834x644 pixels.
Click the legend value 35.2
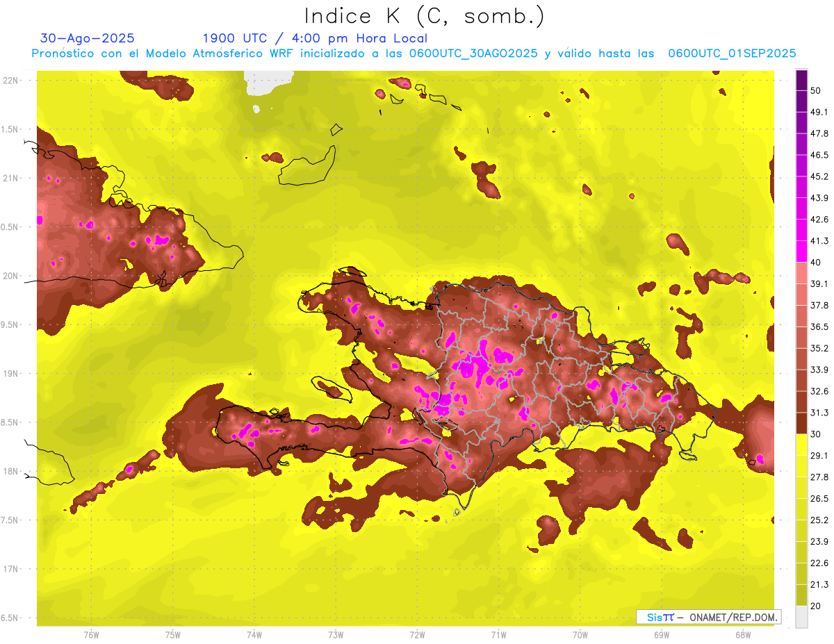click(819, 348)
